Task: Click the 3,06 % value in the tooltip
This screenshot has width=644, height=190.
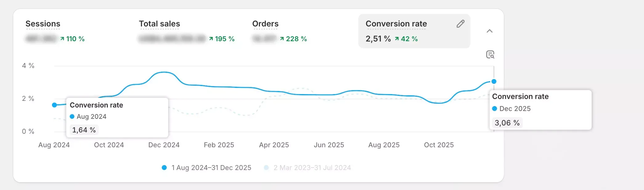Action: coord(507,123)
